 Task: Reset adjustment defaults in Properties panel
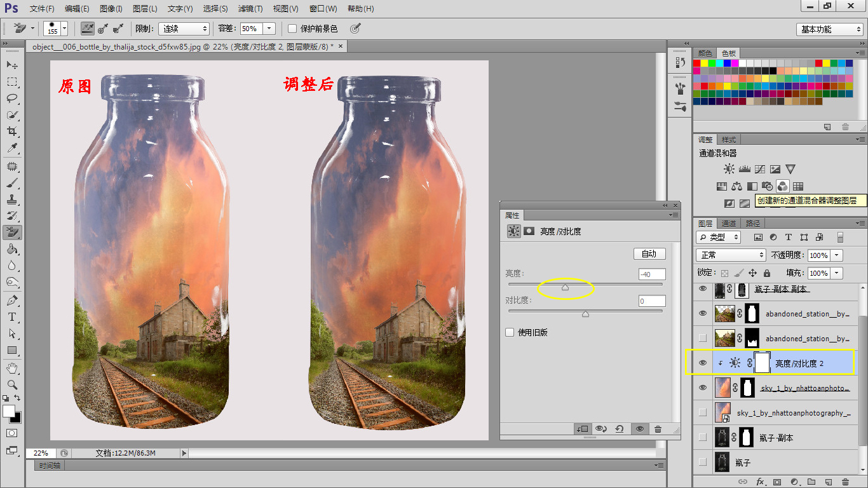pos(620,429)
